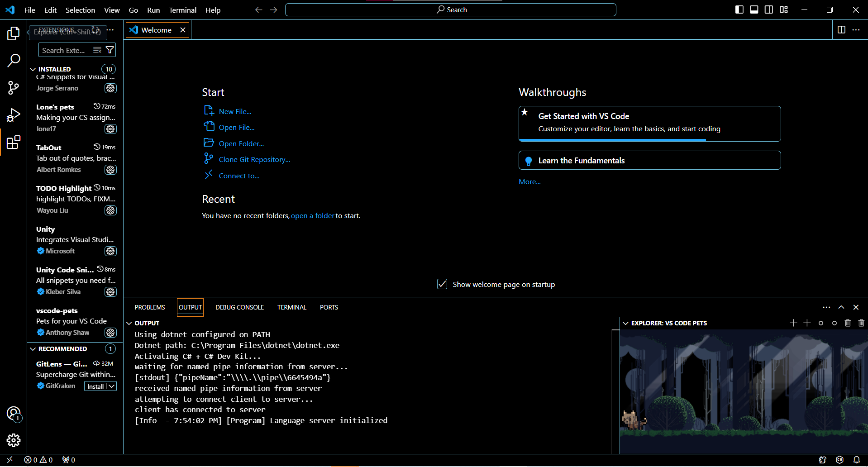
Task: Click the pet cat in pets panel
Action: [x=634, y=420]
